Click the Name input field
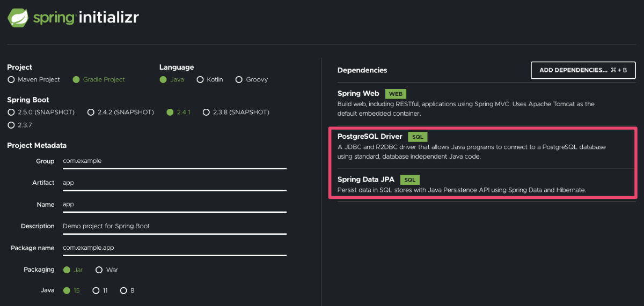This screenshot has height=306, width=644. (174, 204)
